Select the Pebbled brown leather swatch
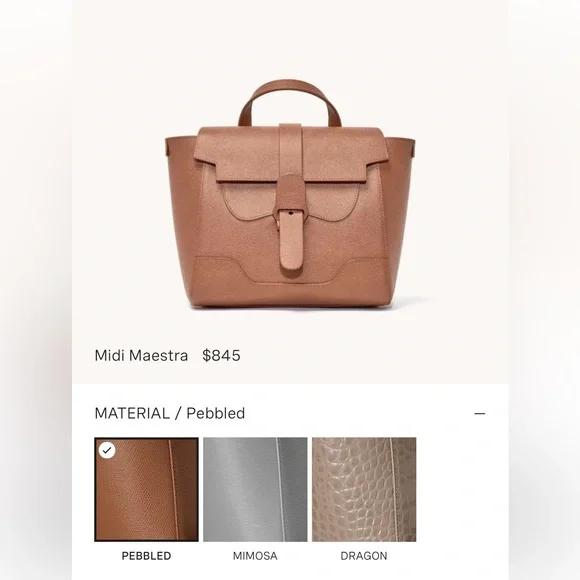580x580 pixels. (x=146, y=489)
